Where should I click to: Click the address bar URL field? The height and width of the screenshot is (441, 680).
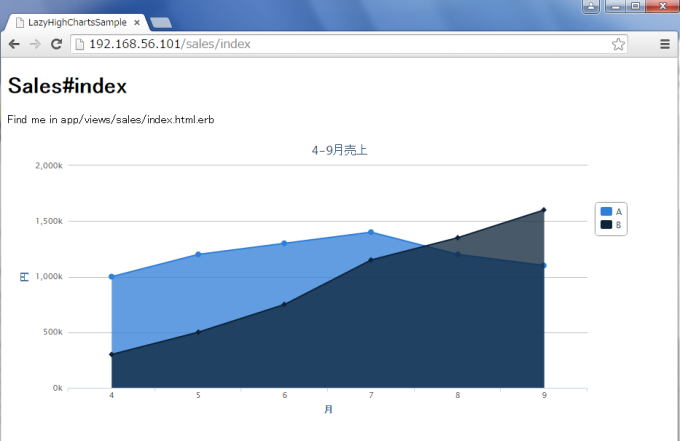point(340,44)
